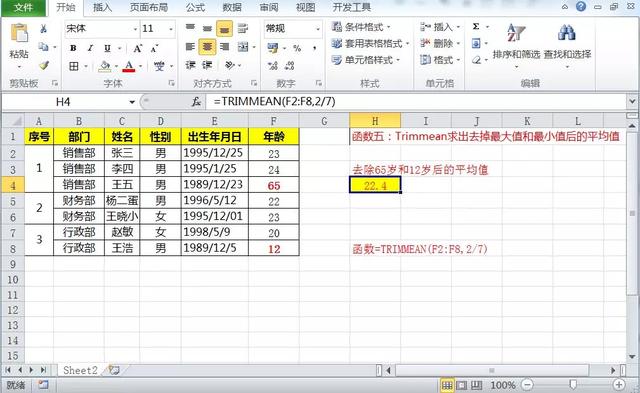Image resolution: width=640 pixels, height=393 pixels.
Task: Click the formula bar with TRIMMEAN
Action: (416, 102)
